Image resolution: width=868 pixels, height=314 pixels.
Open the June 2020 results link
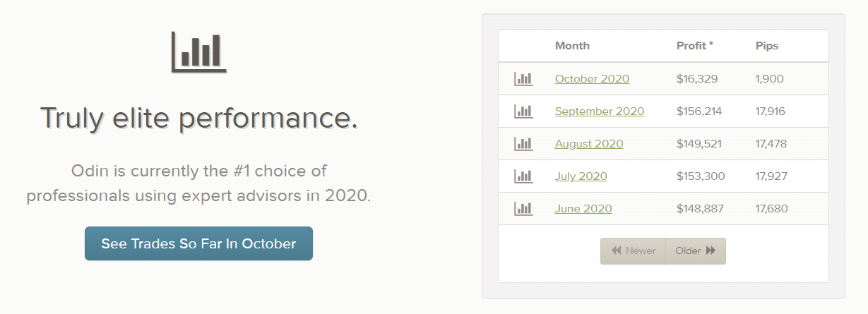pyautogui.click(x=583, y=209)
